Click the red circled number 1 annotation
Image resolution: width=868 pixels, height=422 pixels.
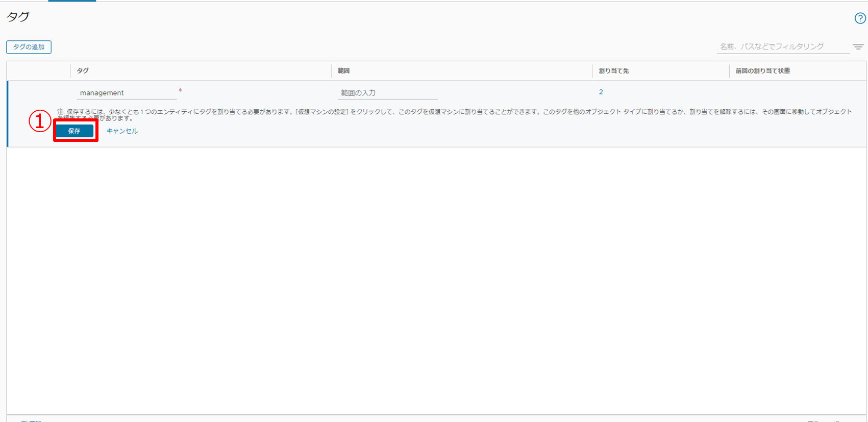40,121
